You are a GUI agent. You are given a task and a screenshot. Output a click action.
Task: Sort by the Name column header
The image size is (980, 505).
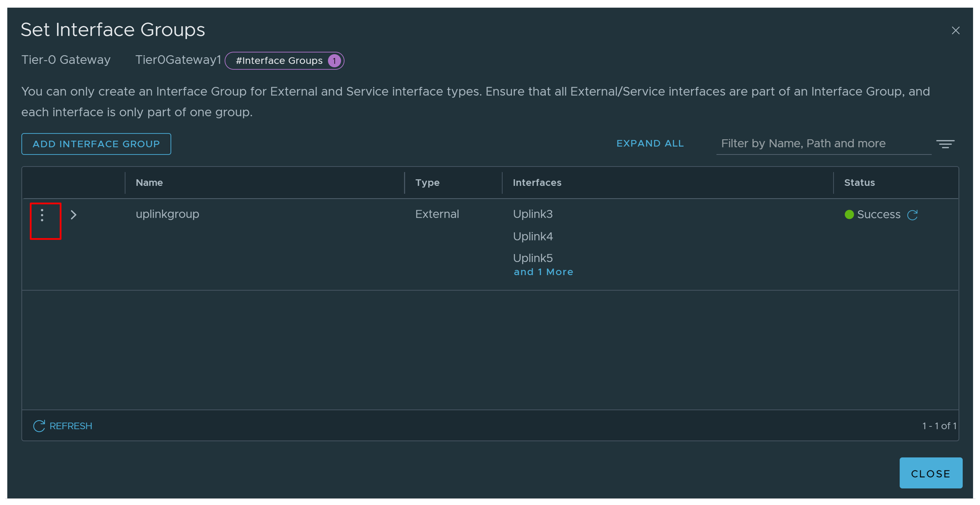pyautogui.click(x=149, y=183)
